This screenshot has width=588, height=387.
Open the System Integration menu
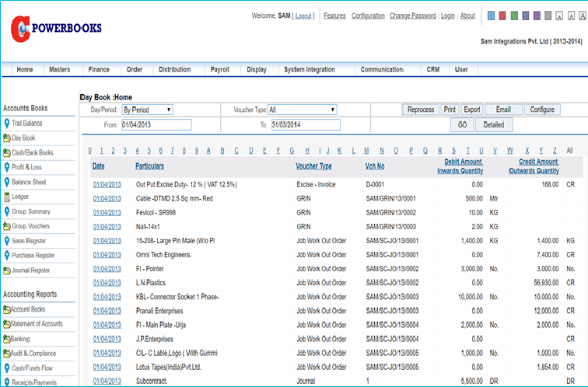[x=310, y=69]
